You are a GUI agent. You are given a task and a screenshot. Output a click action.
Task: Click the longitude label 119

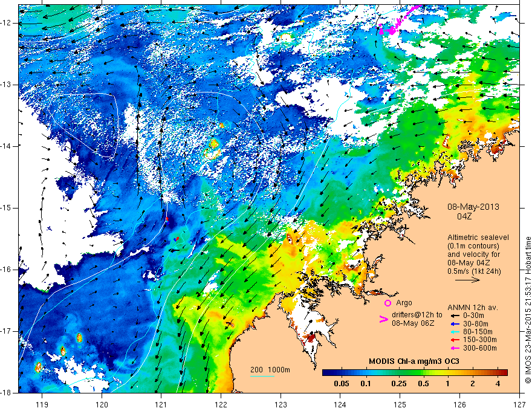pyautogui.click(x=42, y=404)
